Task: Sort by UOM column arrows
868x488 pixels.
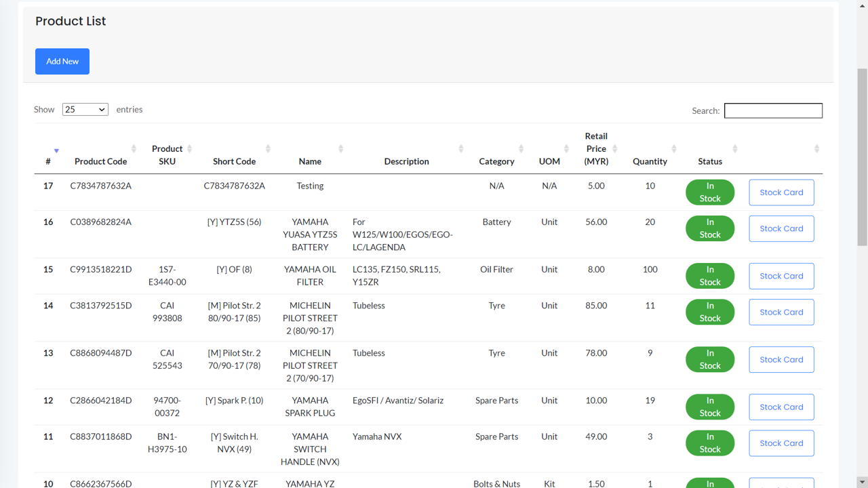Action: tap(566, 148)
